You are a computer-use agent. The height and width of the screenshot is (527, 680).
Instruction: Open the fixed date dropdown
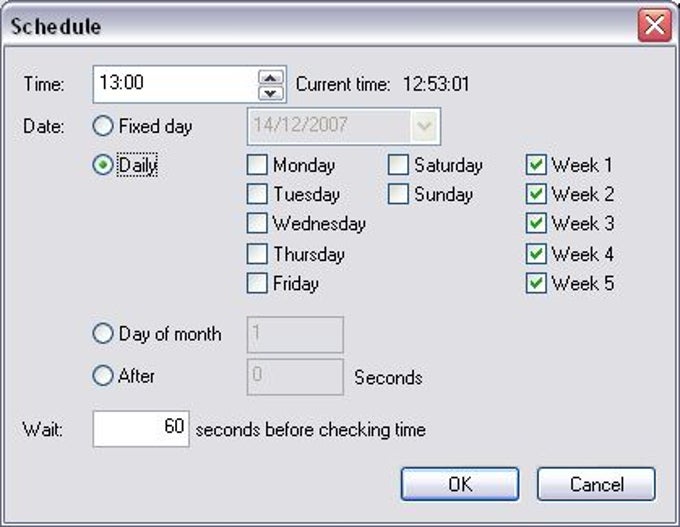click(426, 127)
